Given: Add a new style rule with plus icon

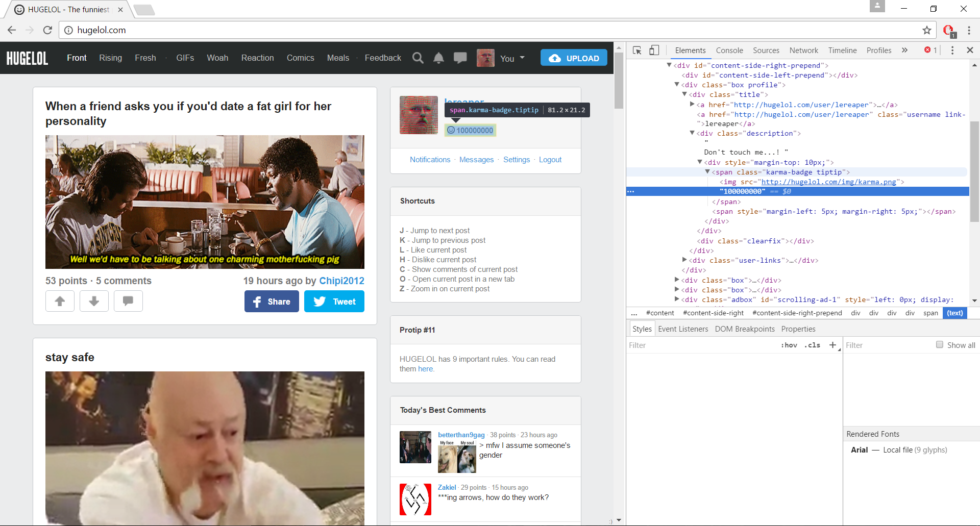Looking at the screenshot, I should coord(832,345).
